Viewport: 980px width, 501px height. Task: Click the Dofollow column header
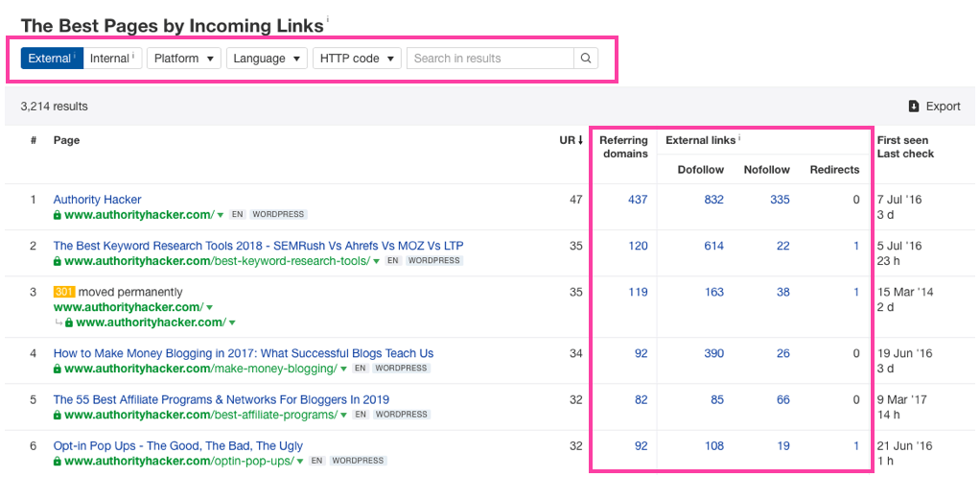[701, 170]
